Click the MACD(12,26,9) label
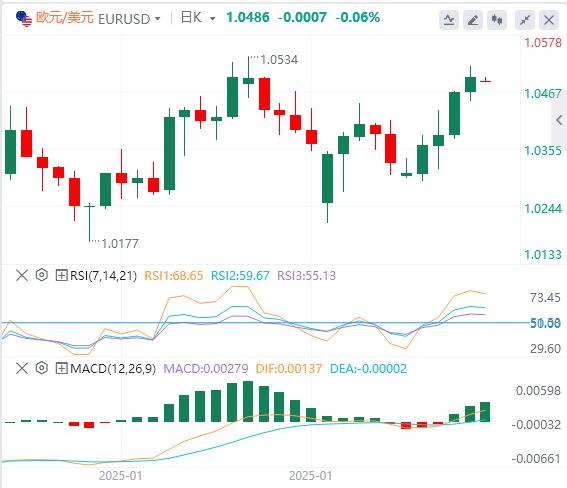567x488 pixels. 113,369
